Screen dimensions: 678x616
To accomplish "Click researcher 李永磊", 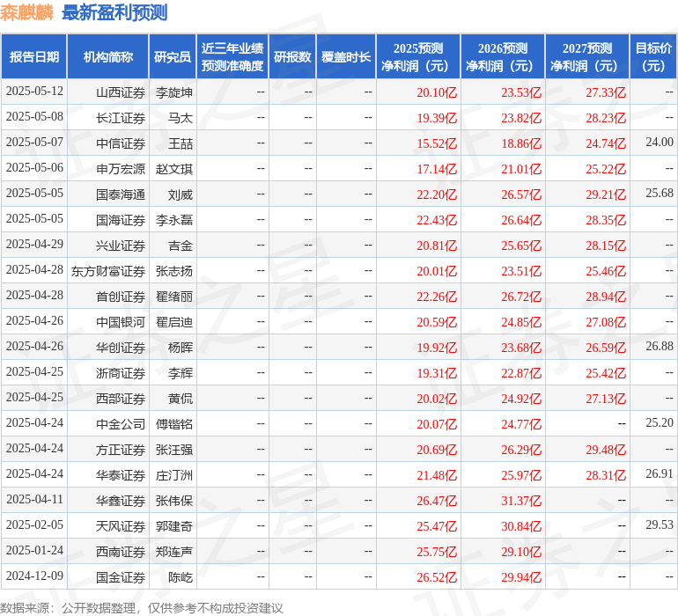I will point(174,220).
